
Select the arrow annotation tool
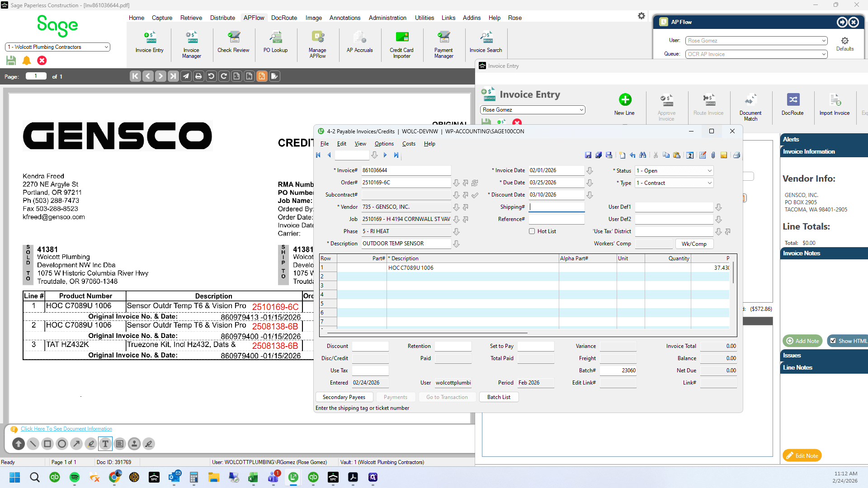76,444
